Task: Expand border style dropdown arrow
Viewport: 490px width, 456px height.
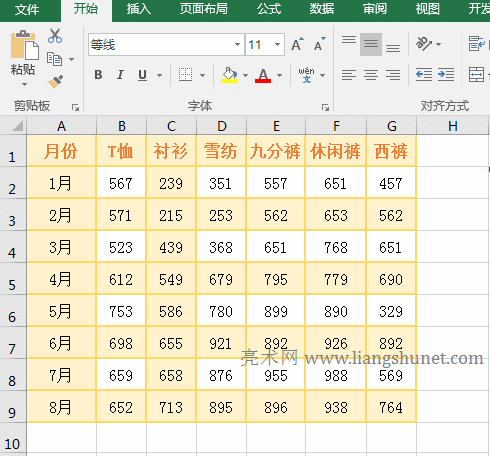Action: (x=202, y=75)
